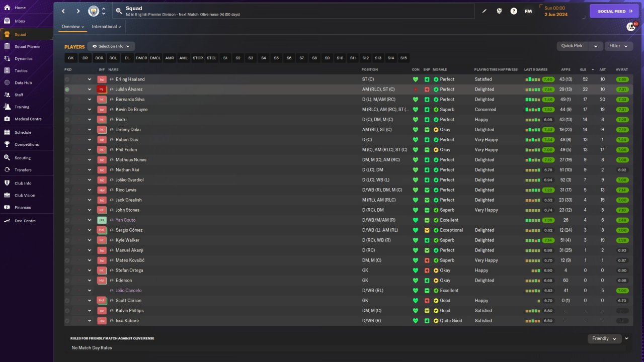Open the Dev. Centre sidebar icon
The width and height of the screenshot is (644, 362).
pos(7,221)
